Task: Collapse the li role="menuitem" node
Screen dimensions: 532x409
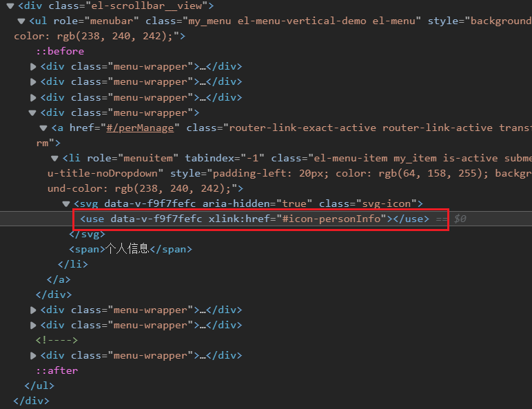Action: tap(54, 159)
